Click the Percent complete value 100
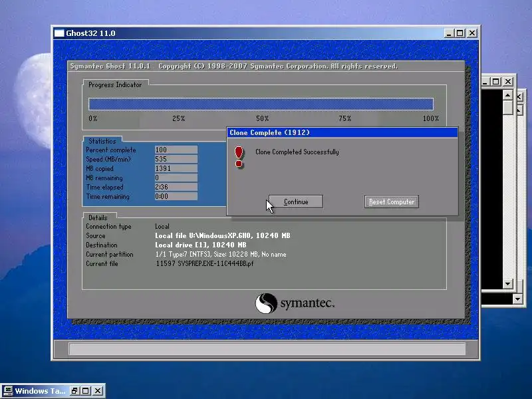Image resolution: width=532 pixels, height=399 pixels. [176, 150]
